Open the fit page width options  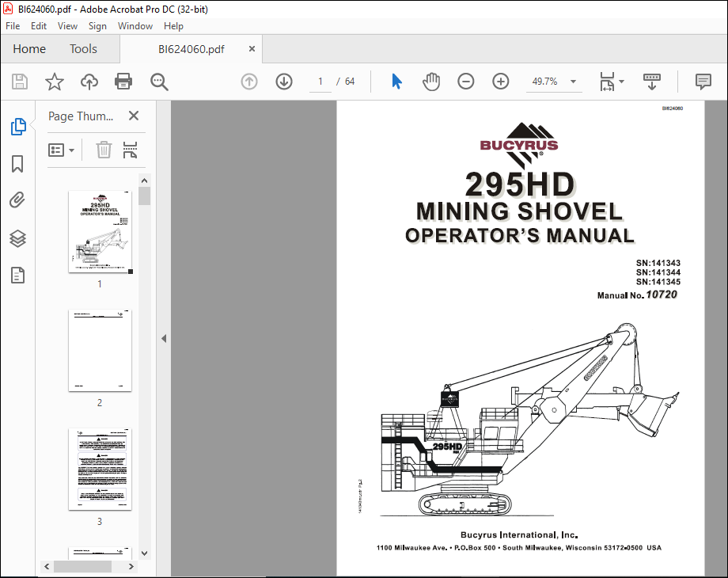coord(612,82)
